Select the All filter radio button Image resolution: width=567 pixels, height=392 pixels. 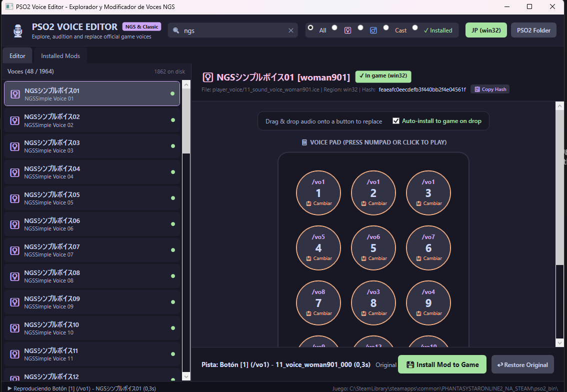click(310, 27)
